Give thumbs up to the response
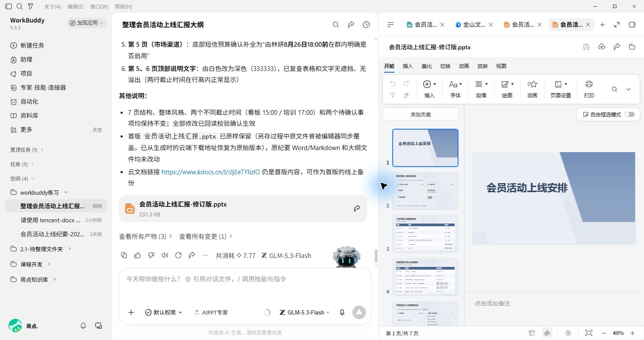The image size is (644, 340). pos(138,255)
